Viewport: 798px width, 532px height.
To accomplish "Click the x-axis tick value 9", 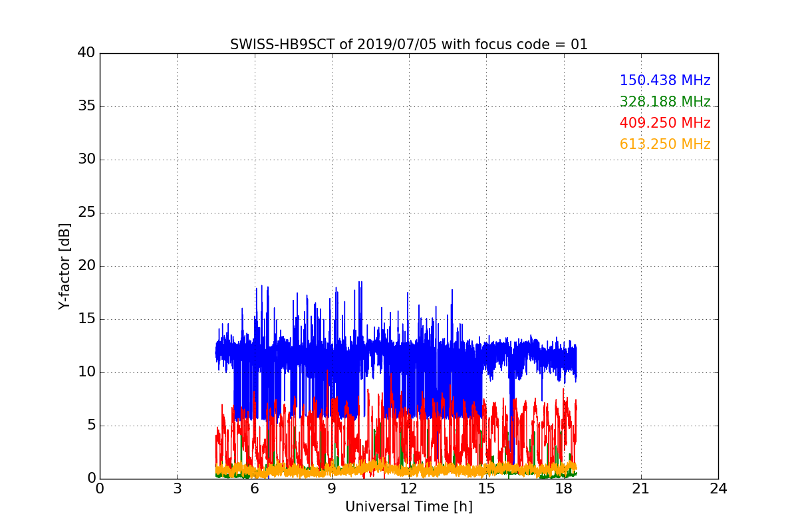I will coord(332,489).
